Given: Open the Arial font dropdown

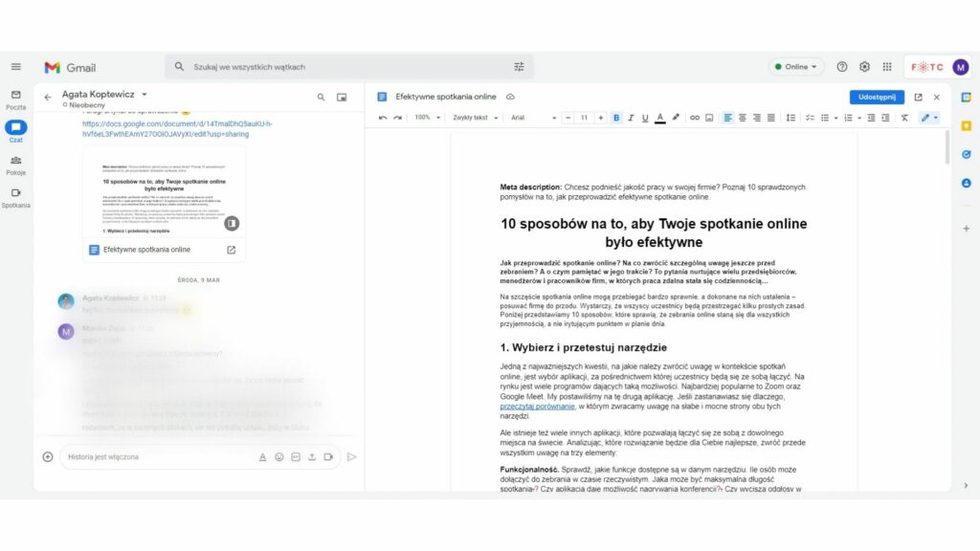Looking at the screenshot, I should click(533, 118).
